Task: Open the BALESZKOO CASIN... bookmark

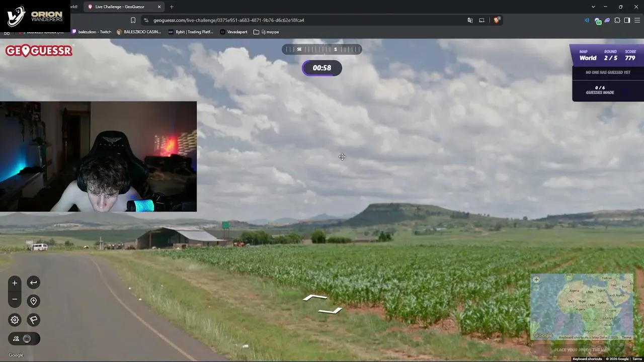Action: [x=139, y=32]
